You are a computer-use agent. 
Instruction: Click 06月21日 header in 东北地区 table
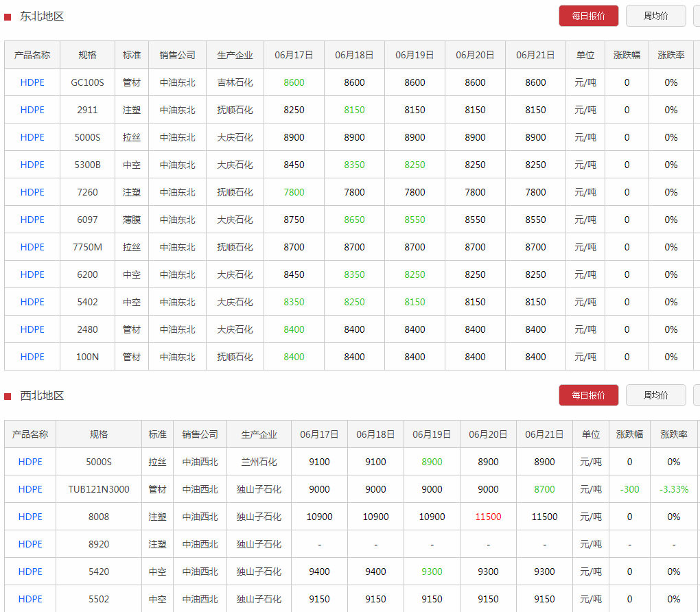click(535, 55)
